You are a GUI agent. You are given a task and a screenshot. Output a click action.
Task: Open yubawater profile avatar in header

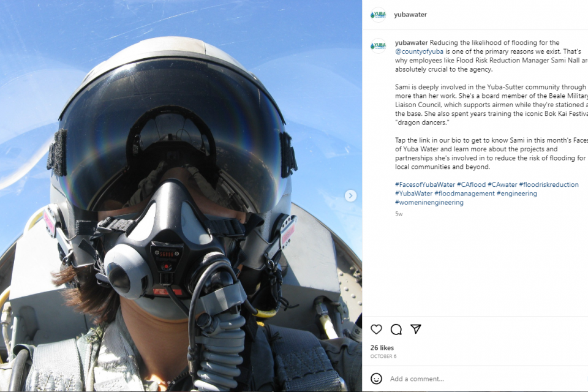pyautogui.click(x=378, y=15)
